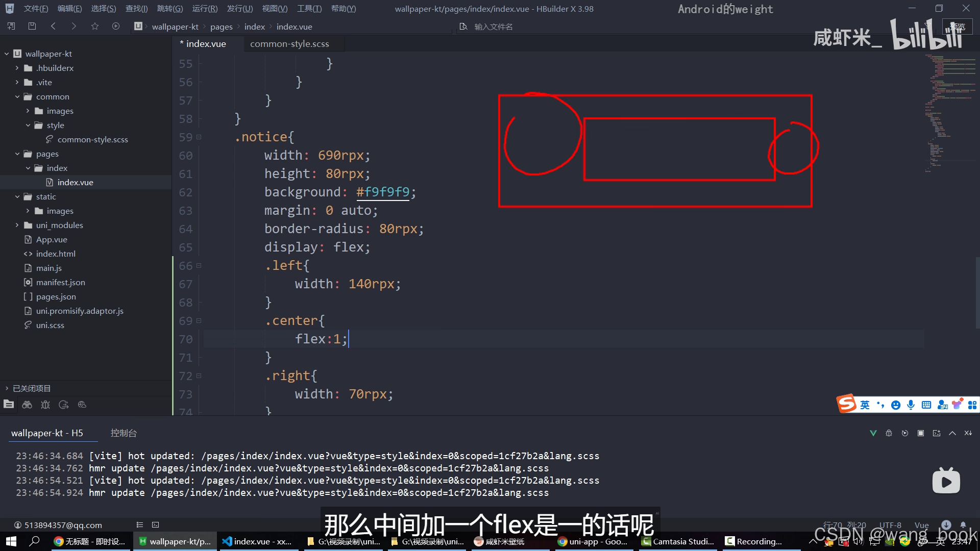The height and width of the screenshot is (551, 980).
Task: Open the 发行(U) menu
Action: [240, 9]
